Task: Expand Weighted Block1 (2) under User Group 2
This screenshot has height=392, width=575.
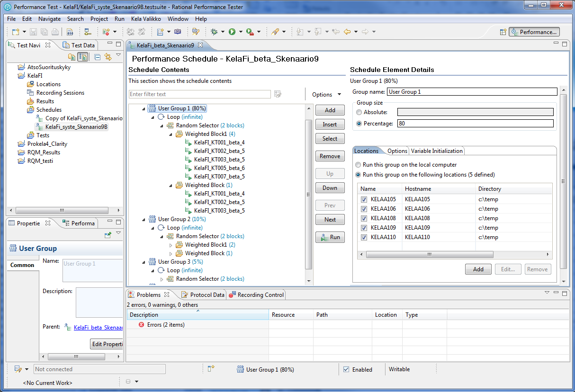Action: pos(171,245)
